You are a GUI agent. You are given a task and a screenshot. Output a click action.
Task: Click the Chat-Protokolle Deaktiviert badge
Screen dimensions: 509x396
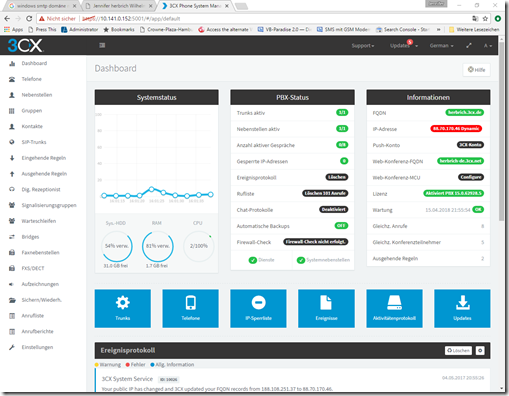334,210
